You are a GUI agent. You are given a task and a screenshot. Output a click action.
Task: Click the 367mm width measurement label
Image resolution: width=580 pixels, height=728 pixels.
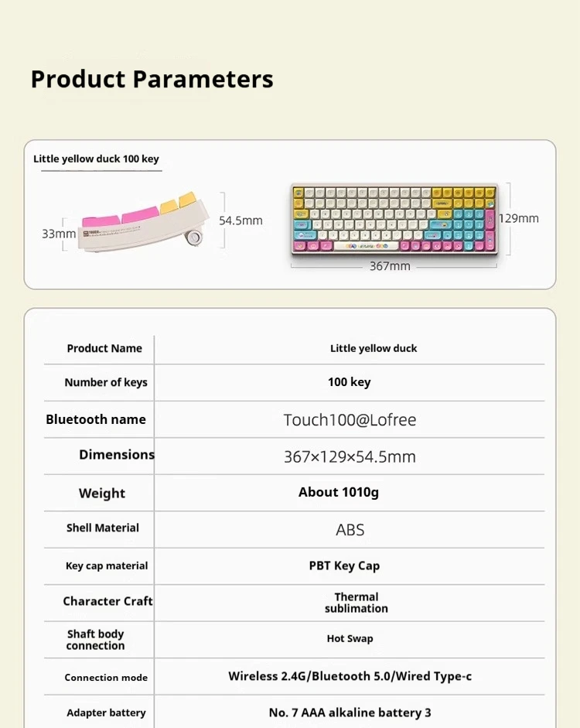[390, 266]
